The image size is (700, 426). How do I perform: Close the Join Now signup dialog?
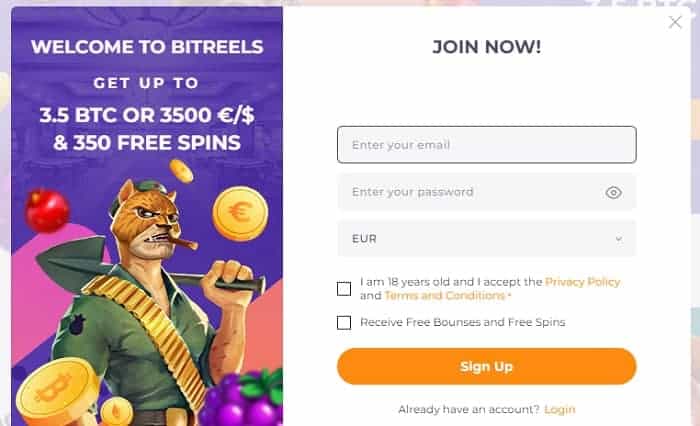675,22
